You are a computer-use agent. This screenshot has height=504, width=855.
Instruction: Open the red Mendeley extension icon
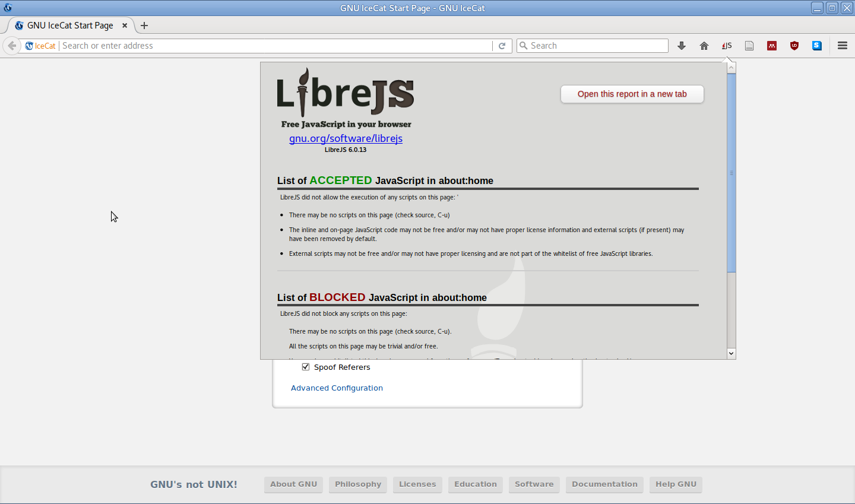[772, 46]
